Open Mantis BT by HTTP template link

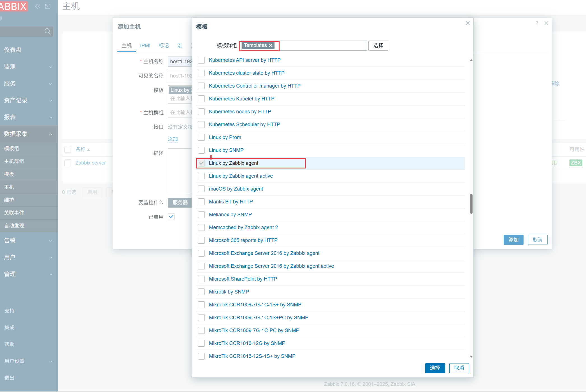coord(231,202)
